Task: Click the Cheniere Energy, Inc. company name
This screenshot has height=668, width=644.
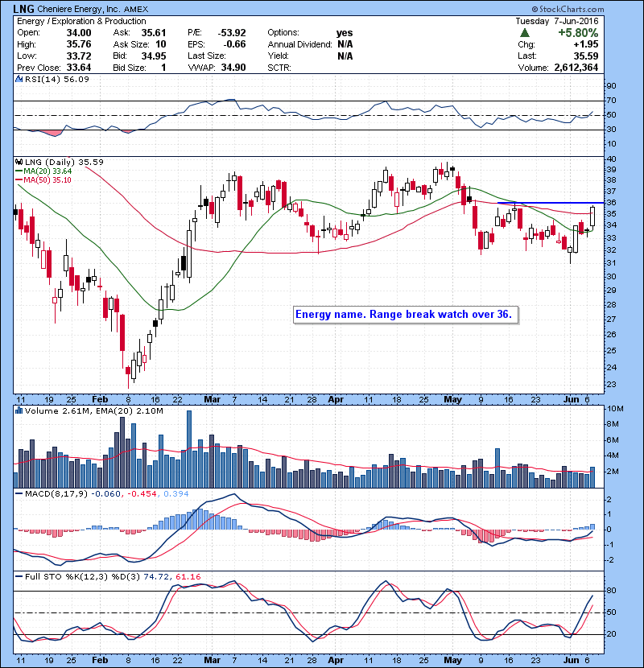Action: coord(79,9)
